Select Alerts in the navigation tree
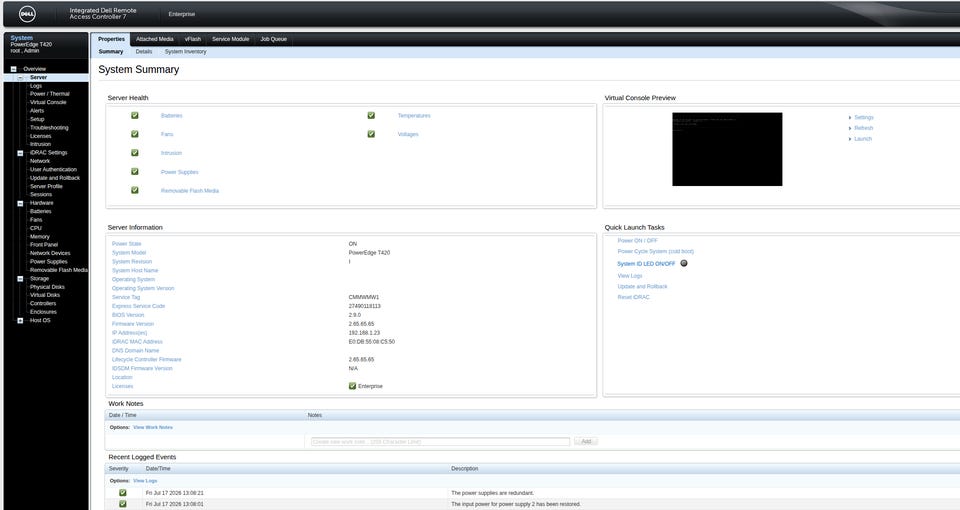 pyautogui.click(x=37, y=111)
